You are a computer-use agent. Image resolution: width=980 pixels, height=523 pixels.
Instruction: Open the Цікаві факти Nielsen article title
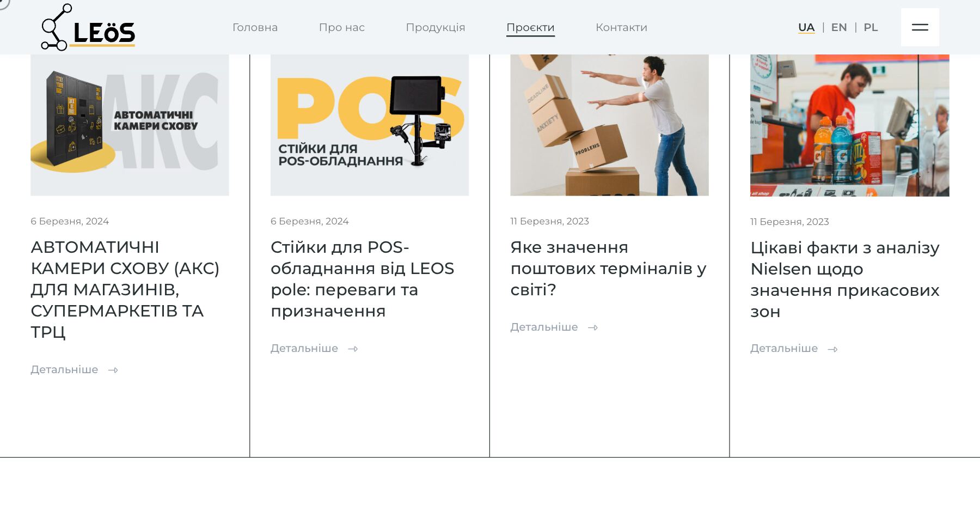point(845,279)
